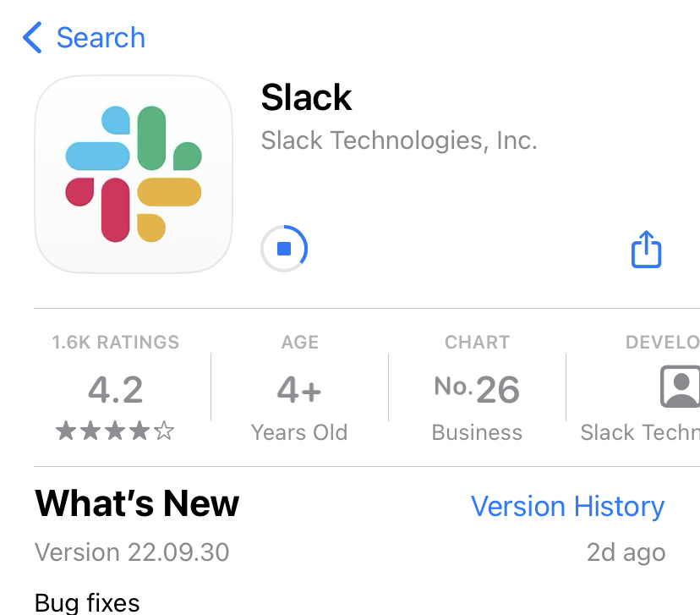Tap the Bug fixes release note

[x=87, y=602]
